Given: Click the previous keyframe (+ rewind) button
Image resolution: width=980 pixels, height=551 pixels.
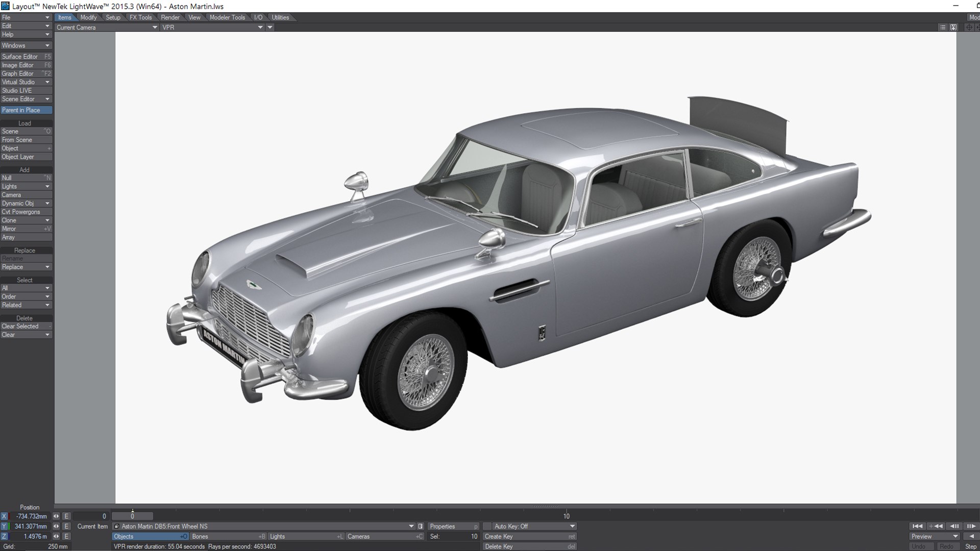Looking at the screenshot, I should pyautogui.click(x=936, y=526).
